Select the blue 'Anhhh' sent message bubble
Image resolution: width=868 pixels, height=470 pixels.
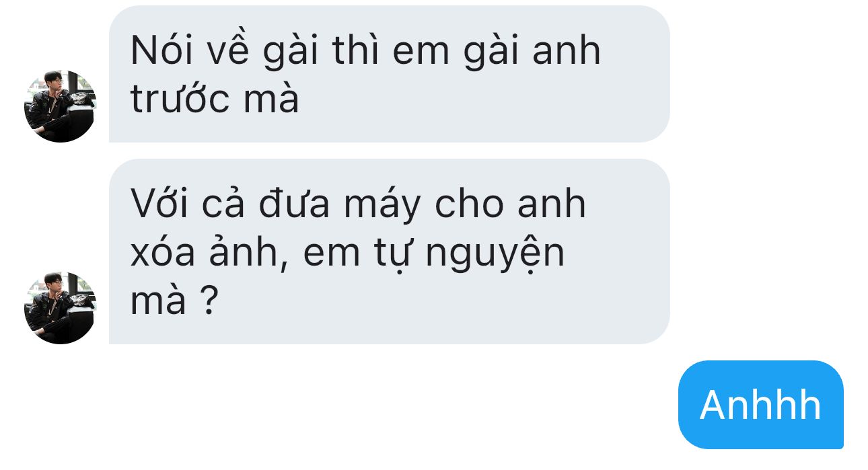[760, 405]
